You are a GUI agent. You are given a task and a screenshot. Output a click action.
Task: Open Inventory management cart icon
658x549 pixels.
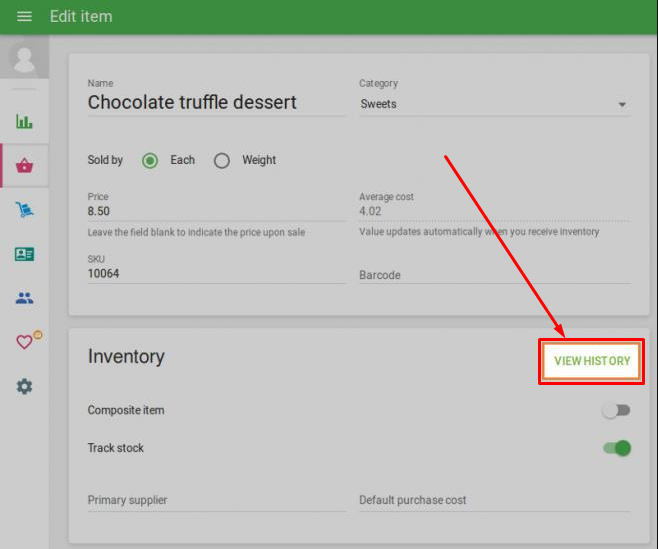click(x=24, y=210)
